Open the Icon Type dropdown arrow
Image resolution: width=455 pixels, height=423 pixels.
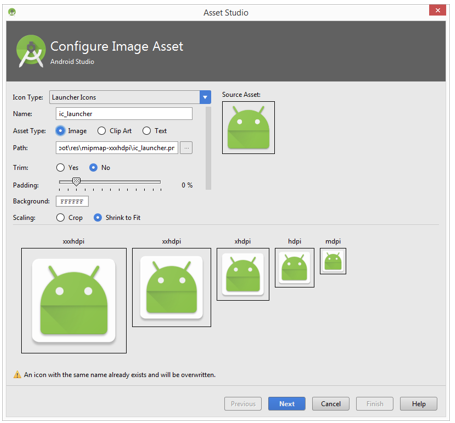pyautogui.click(x=205, y=97)
